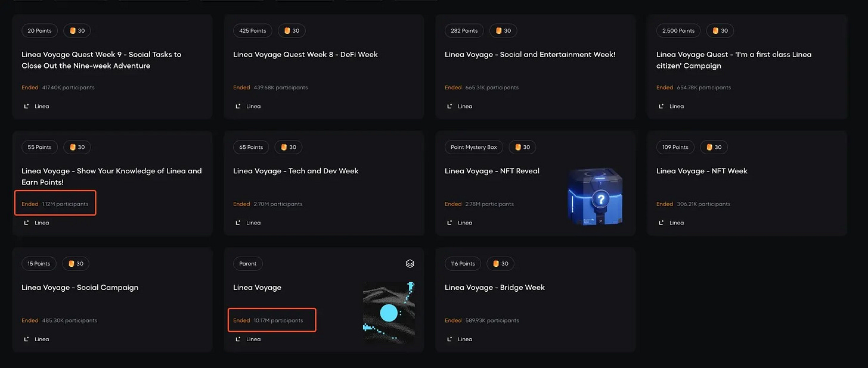Click the 2,500 Points badge
The image size is (868, 368).
tap(678, 30)
